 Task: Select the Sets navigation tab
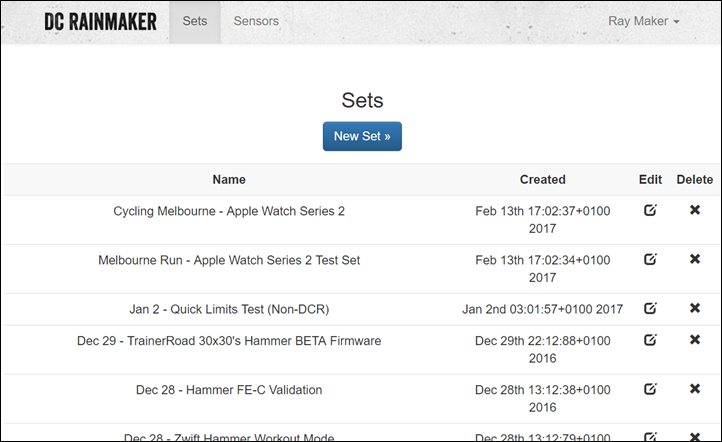point(195,21)
